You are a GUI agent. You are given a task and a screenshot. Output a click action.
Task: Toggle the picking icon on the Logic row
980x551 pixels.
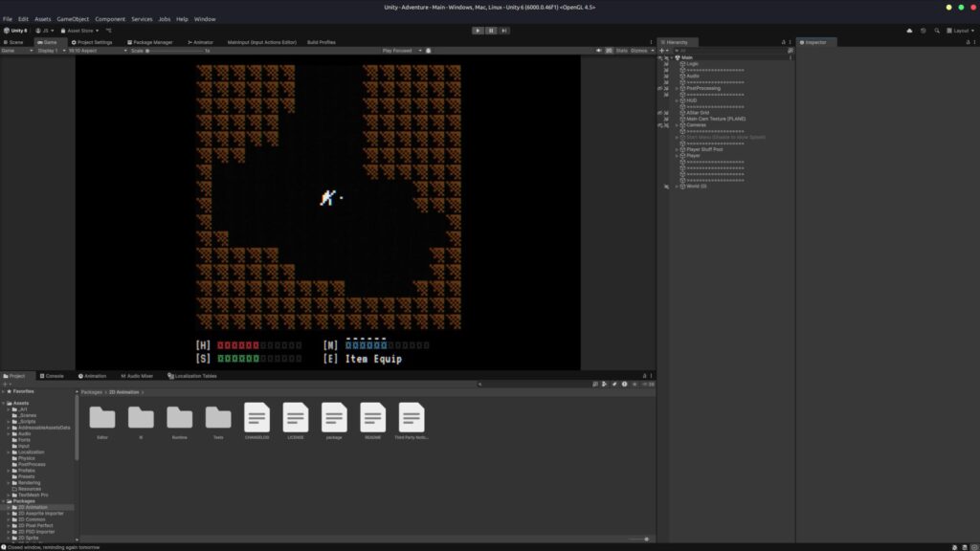666,64
